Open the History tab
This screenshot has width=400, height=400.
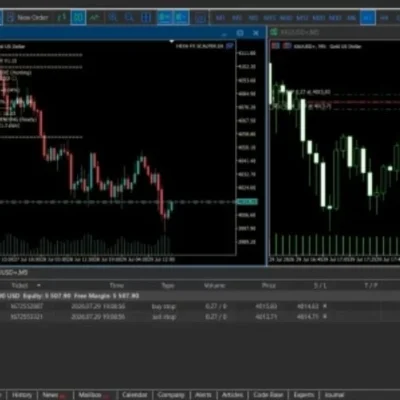coord(22,395)
